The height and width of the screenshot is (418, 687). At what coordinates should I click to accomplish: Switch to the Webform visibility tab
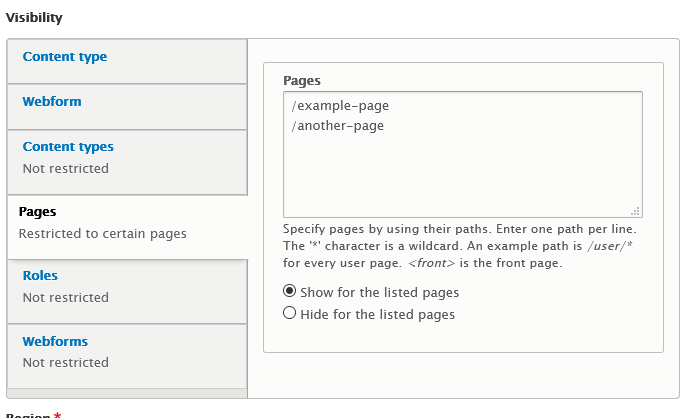pyautogui.click(x=52, y=101)
